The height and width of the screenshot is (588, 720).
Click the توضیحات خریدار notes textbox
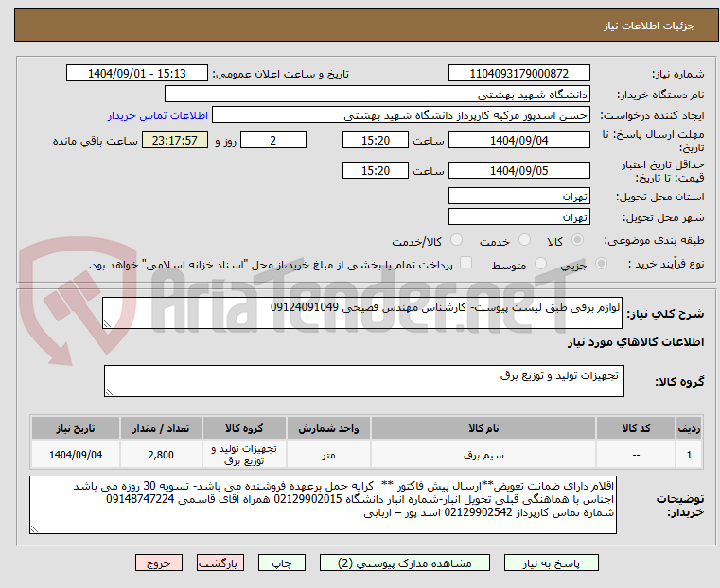pos(323,505)
